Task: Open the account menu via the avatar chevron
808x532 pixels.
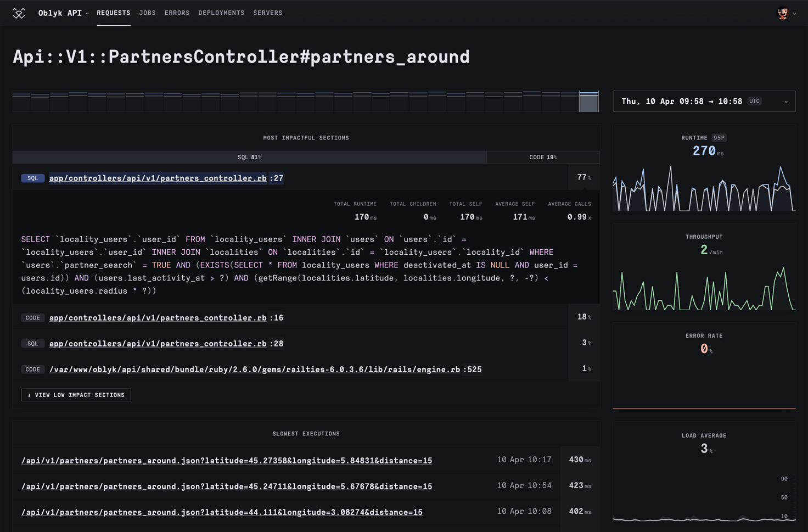Action: [x=794, y=13]
